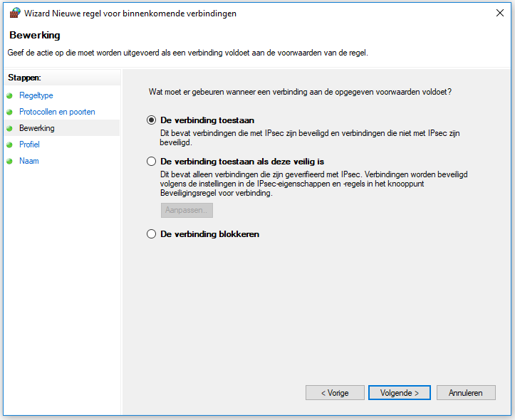The image size is (515, 420).
Task: Select the Bewerking step in sidebar
Action: pyautogui.click(x=37, y=128)
